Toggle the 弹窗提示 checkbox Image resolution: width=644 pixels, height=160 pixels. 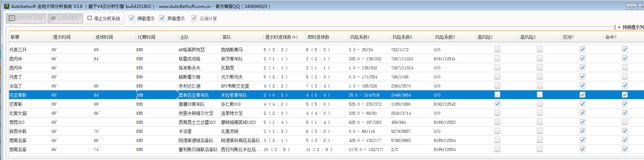132,18
